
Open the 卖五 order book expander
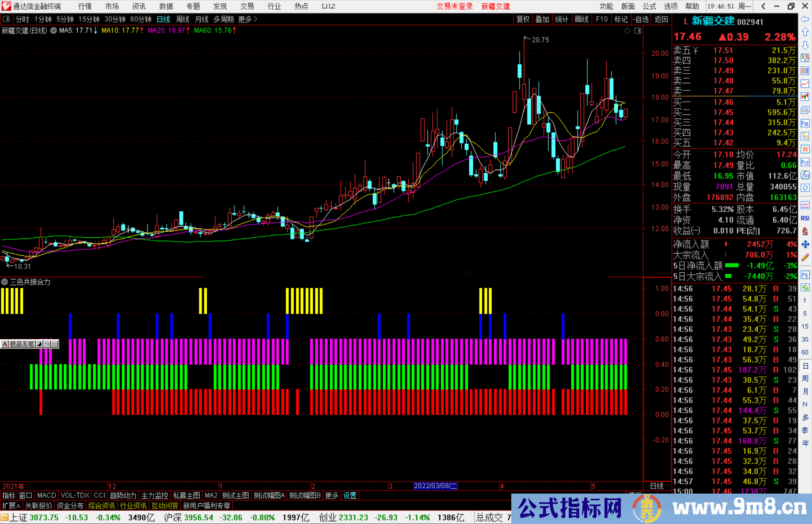[695, 50]
